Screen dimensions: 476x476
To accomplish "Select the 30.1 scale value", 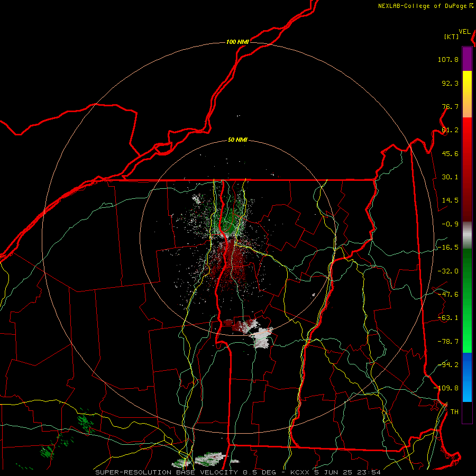I will click(x=450, y=177).
